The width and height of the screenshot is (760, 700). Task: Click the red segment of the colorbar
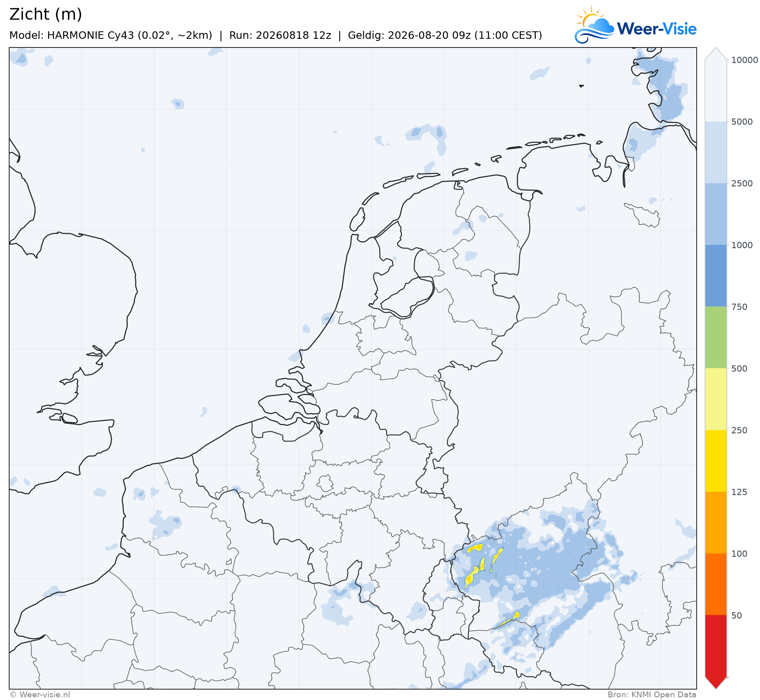click(716, 646)
